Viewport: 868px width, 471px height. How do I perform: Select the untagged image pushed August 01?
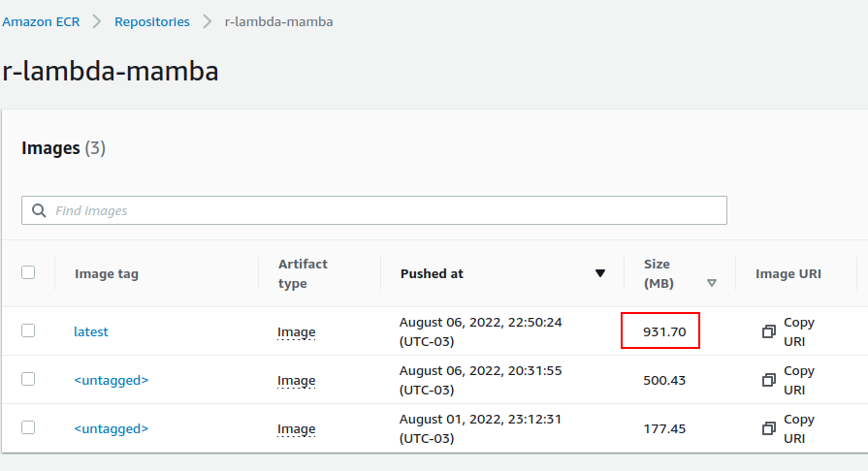[28, 427]
